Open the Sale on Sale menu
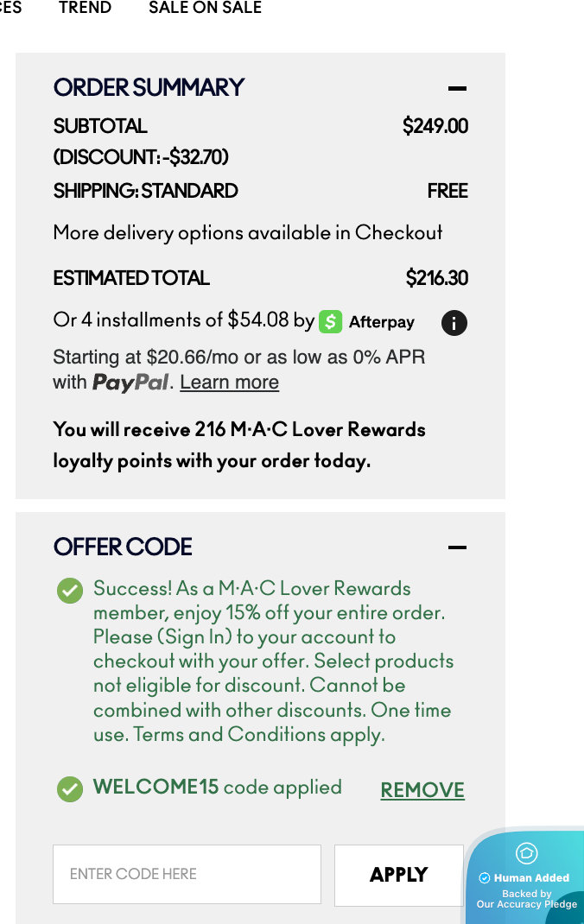This screenshot has height=924, width=584. tap(205, 9)
